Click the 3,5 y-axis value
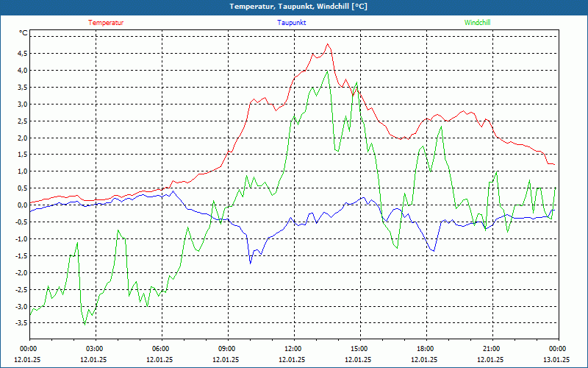The height and width of the screenshot is (368, 588). (23, 87)
